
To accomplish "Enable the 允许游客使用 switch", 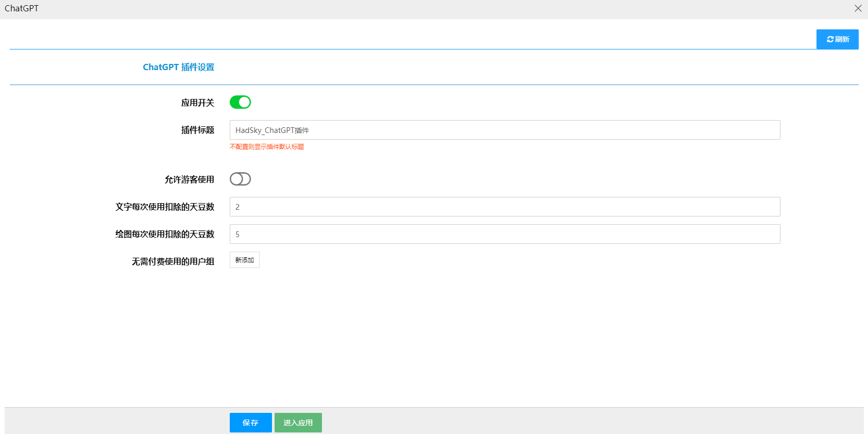I will pos(240,179).
